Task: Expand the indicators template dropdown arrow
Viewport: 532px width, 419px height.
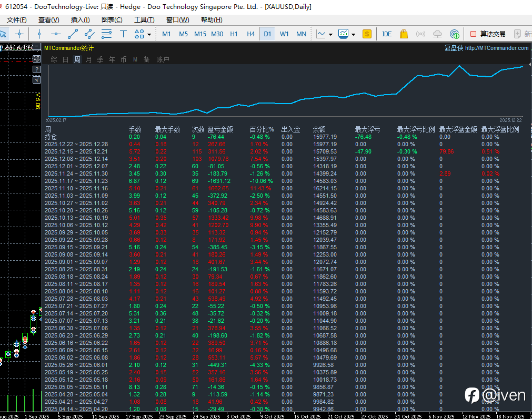Action: click(x=353, y=35)
